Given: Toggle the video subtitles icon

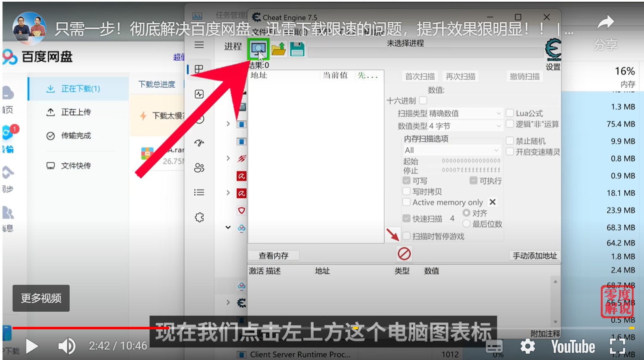Looking at the screenshot, I should (494, 347).
